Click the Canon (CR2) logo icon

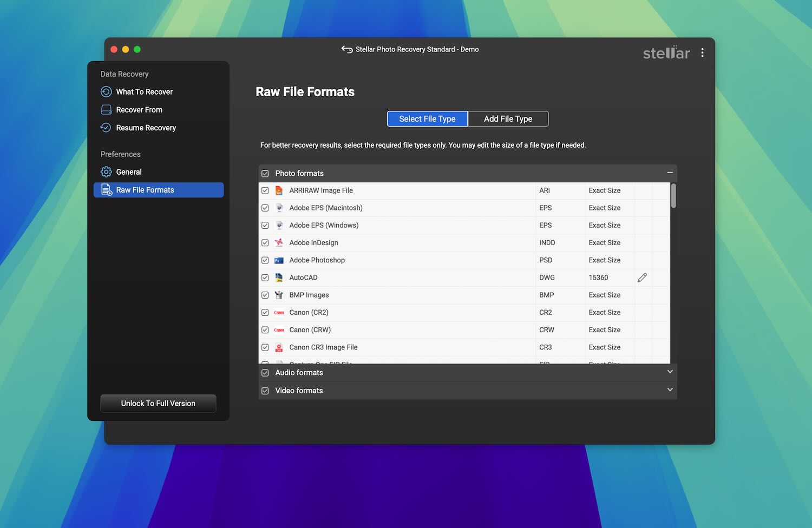tap(279, 313)
